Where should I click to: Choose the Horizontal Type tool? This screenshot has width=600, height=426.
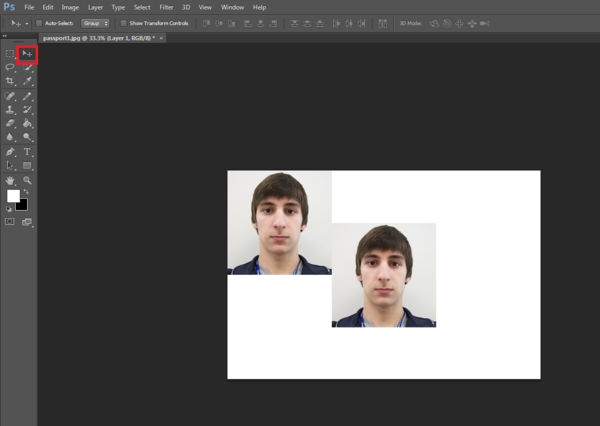pos(27,152)
